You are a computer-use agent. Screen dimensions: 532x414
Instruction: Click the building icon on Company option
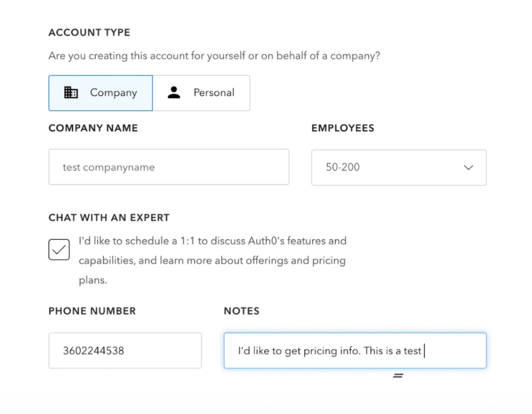pos(71,92)
